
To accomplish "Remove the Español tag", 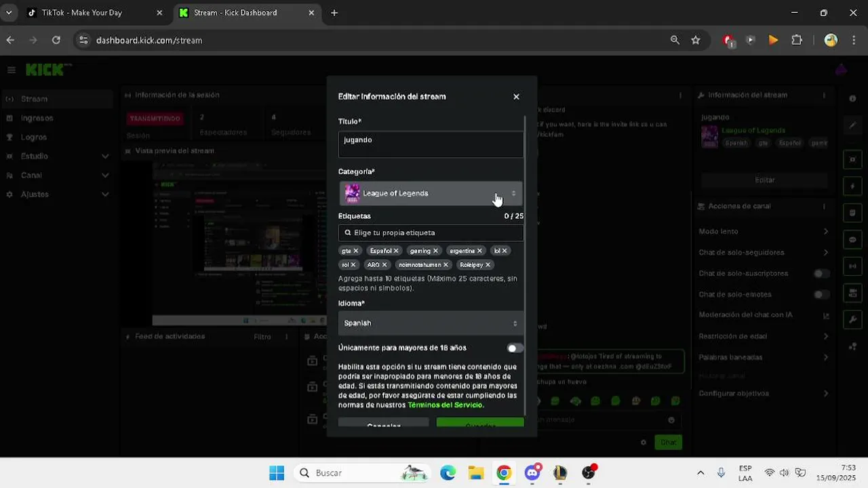I will [x=397, y=251].
